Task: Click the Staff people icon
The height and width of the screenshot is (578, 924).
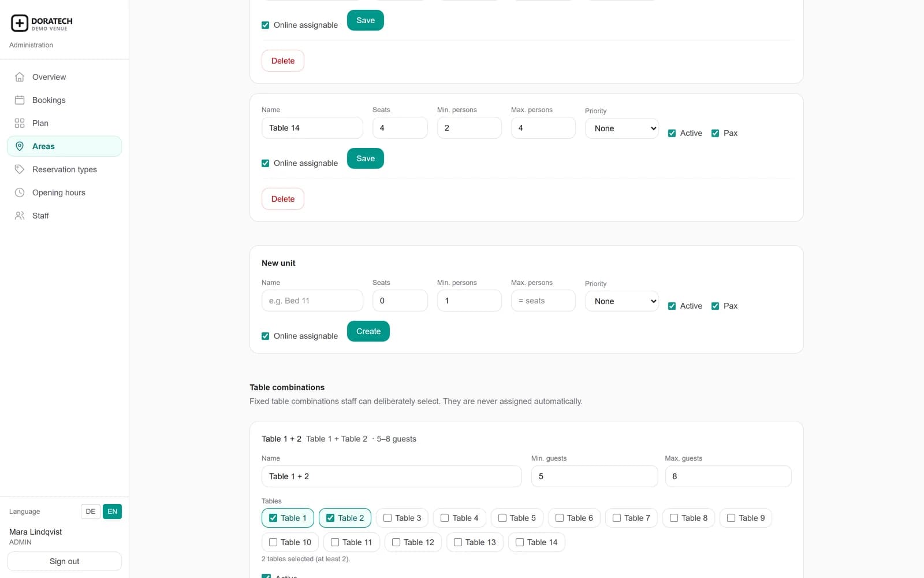Action: point(20,216)
